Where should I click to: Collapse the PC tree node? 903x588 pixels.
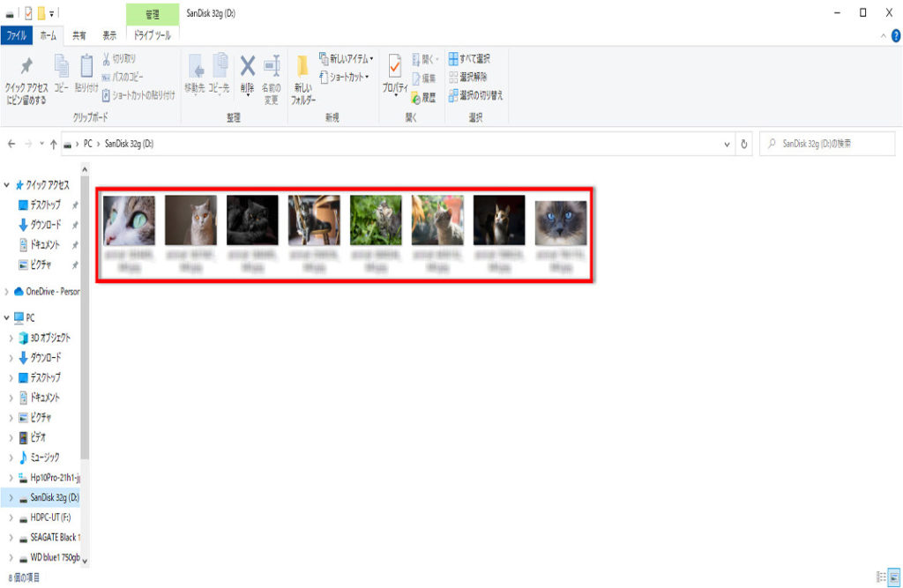point(8,317)
